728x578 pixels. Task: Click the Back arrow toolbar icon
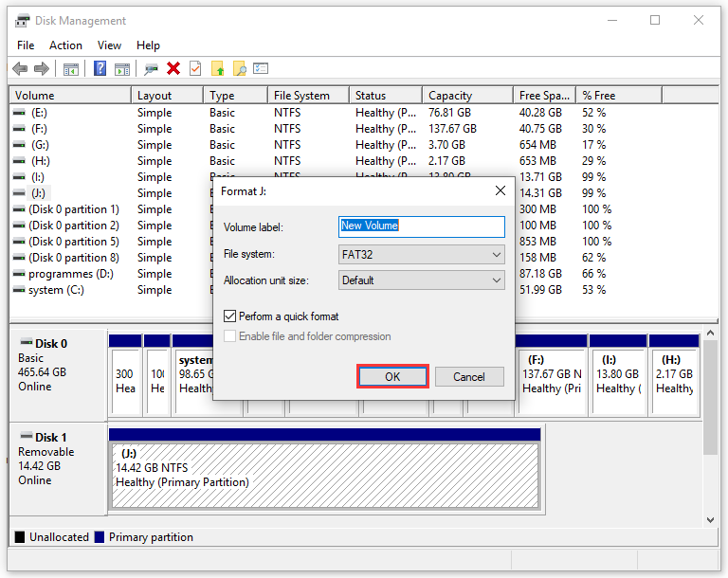(20, 69)
